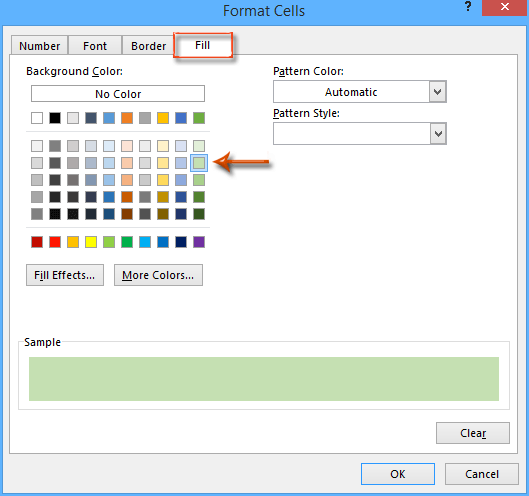Select the orange theme color swatch
The width and height of the screenshot is (529, 496).
[127, 118]
